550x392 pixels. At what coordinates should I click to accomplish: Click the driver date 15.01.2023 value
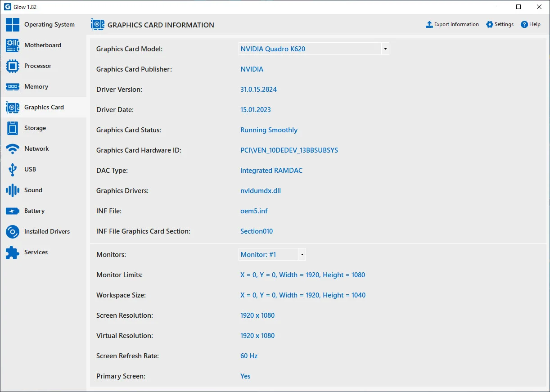pyautogui.click(x=256, y=110)
